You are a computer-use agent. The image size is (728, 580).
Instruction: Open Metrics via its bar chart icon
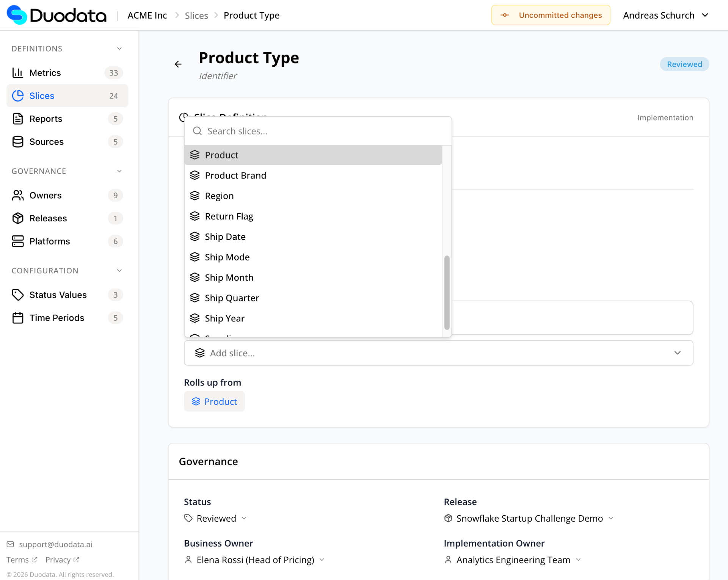(17, 73)
